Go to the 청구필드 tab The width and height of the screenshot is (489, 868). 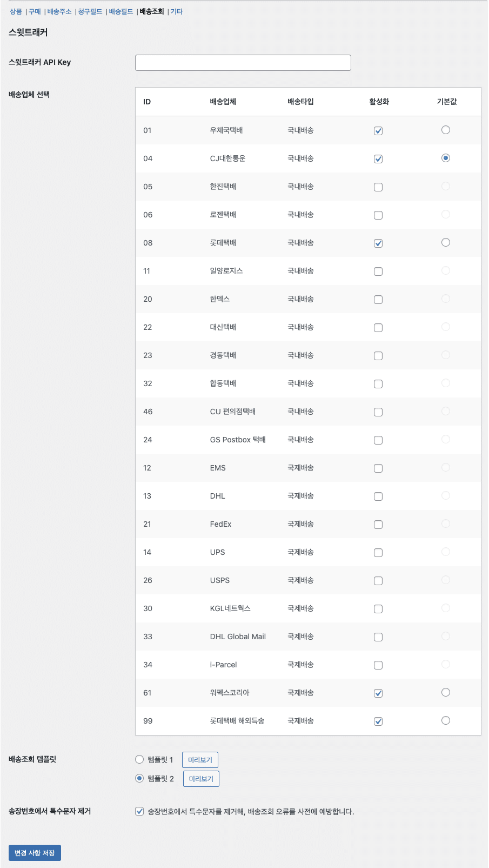coord(90,11)
